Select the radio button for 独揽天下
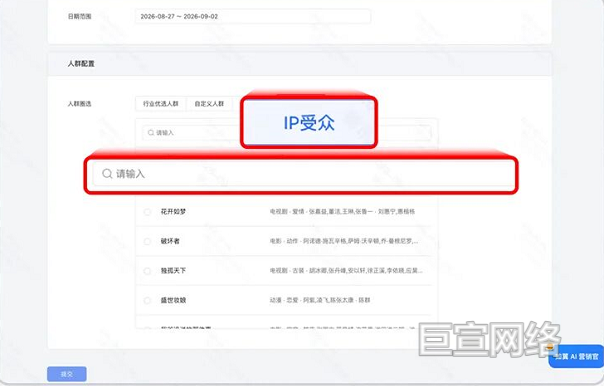Image resolution: width=604 pixels, height=386 pixels. pos(147,271)
